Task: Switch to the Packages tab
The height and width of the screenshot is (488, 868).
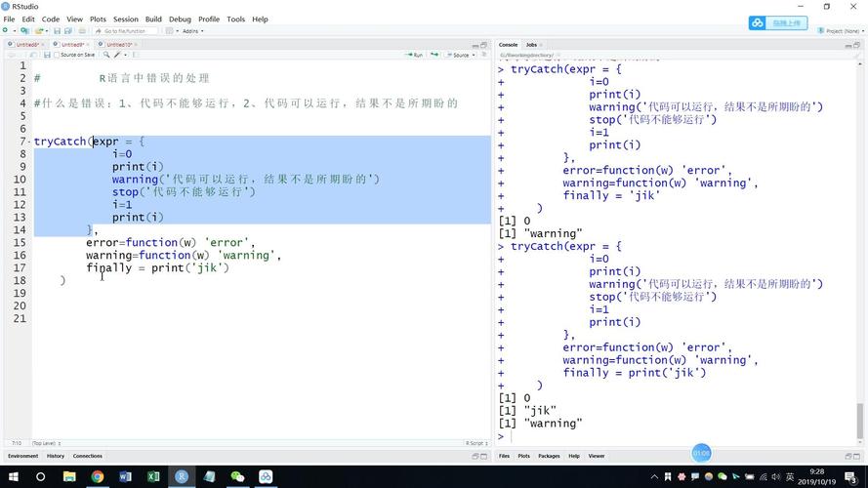Action: [549, 456]
